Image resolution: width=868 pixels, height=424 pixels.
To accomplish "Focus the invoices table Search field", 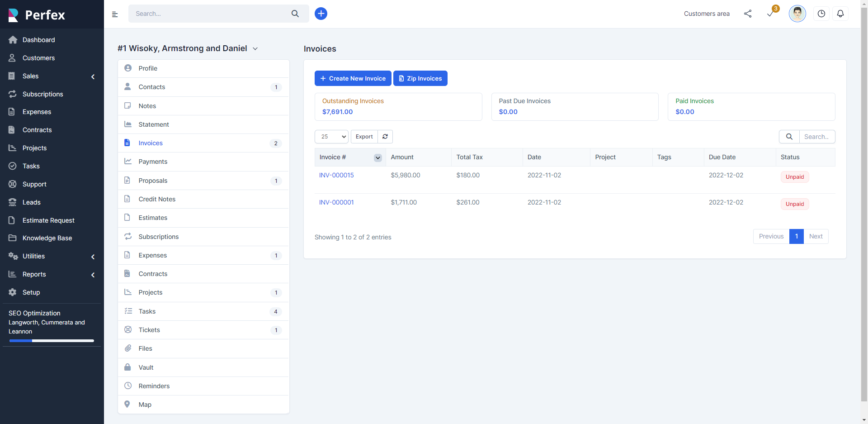I will (817, 137).
